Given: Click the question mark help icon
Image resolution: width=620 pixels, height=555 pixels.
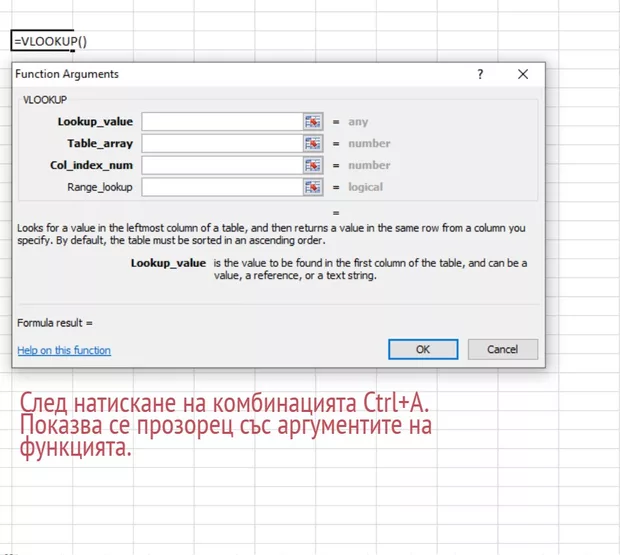Looking at the screenshot, I should (480, 74).
